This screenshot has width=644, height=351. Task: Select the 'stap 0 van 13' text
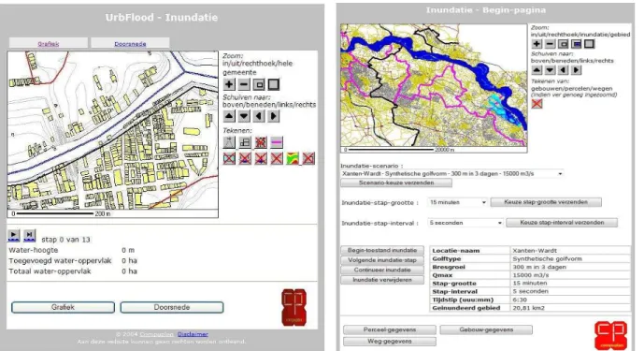(x=65, y=240)
